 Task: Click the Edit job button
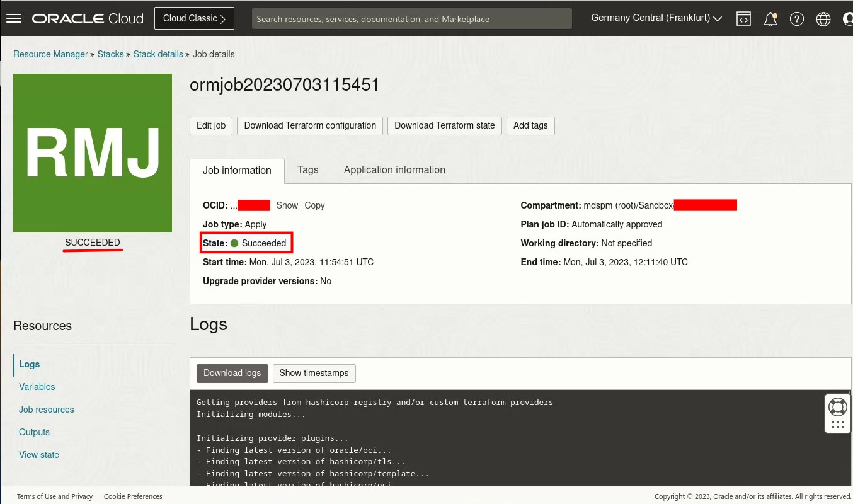click(x=211, y=125)
